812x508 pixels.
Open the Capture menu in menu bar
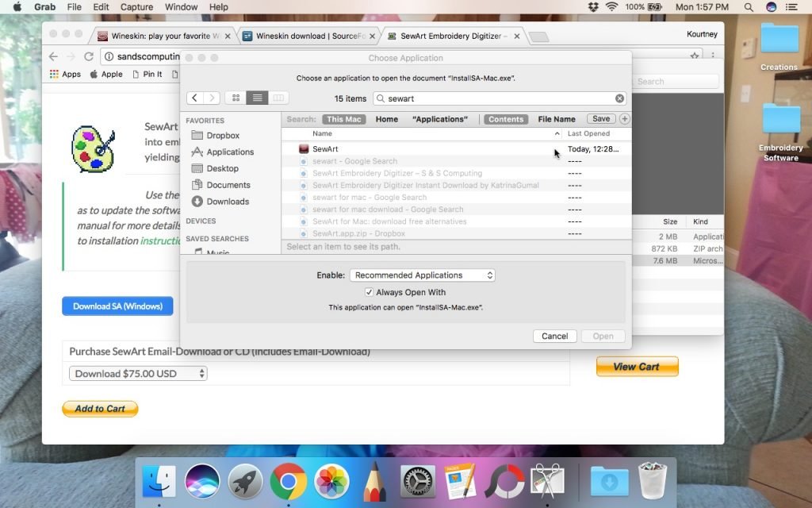coord(136,7)
